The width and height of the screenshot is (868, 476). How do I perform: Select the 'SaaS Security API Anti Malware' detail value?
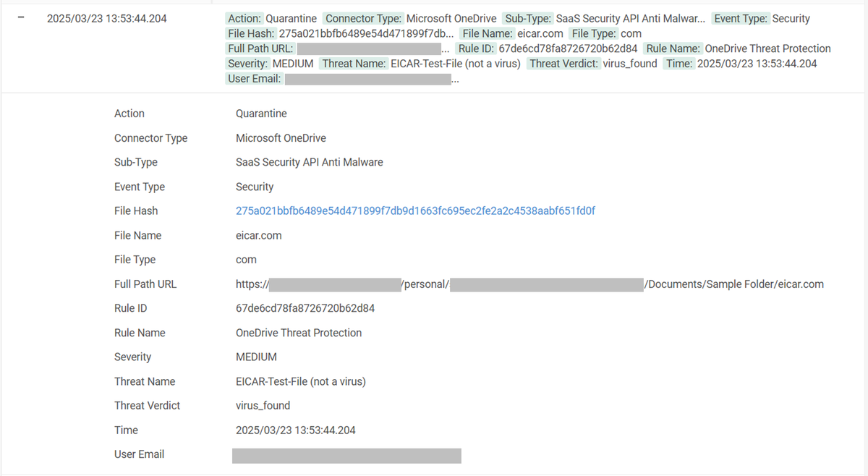click(309, 163)
